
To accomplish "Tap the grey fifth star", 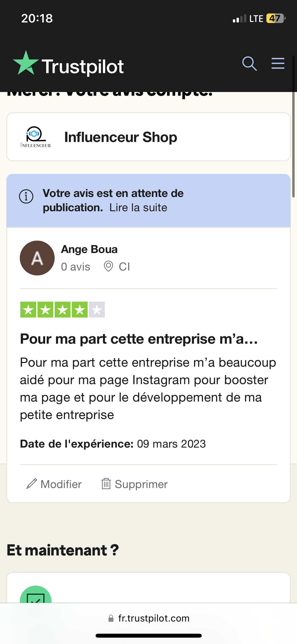I will point(97,310).
